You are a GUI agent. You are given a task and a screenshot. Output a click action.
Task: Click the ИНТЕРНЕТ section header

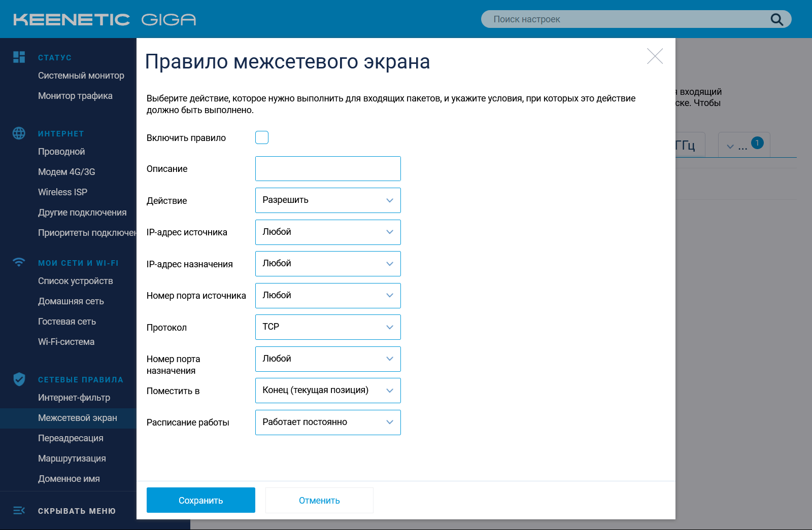coord(61,133)
